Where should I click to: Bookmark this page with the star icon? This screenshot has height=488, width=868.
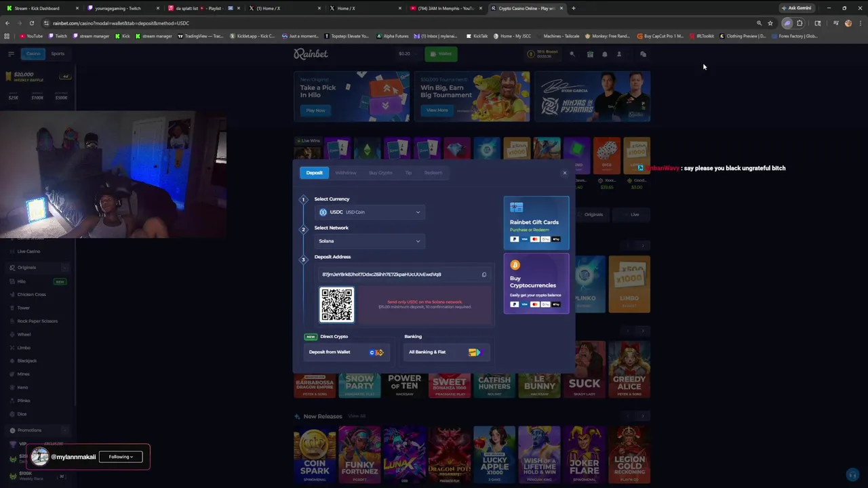[x=770, y=23]
